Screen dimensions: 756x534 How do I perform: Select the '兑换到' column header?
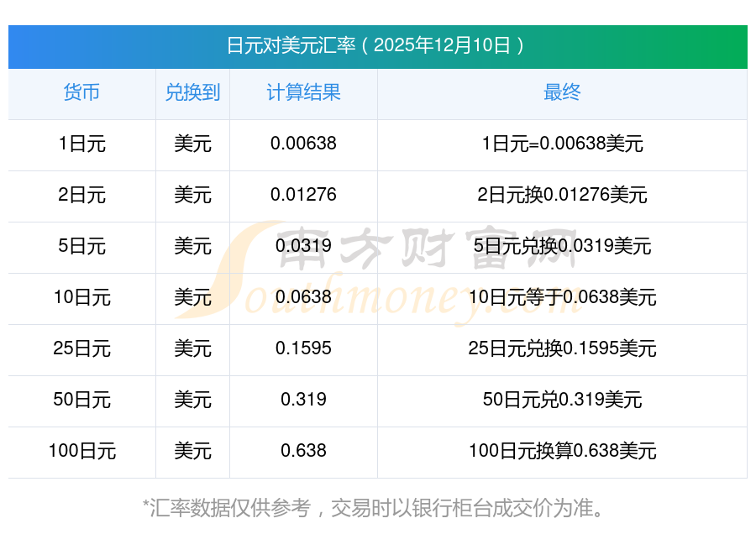tap(192, 92)
